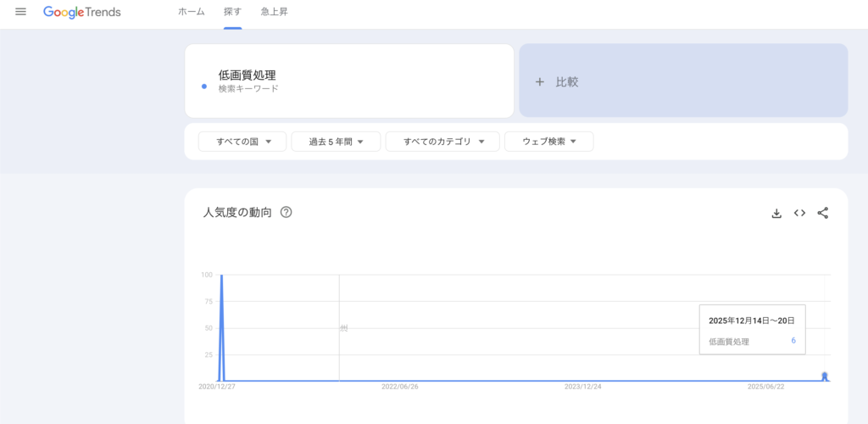Click the blue dot beside 低画質処理
The image size is (868, 424).
click(203, 86)
